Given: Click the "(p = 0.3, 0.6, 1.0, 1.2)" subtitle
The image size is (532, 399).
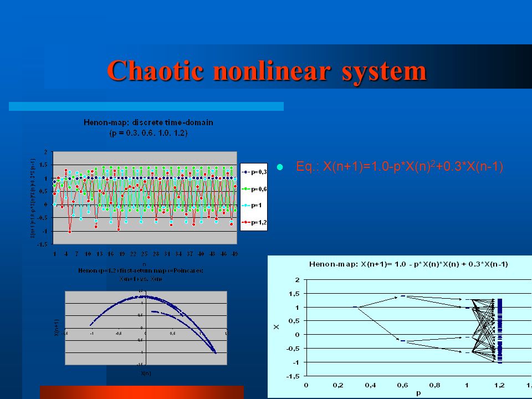Looking at the screenshot, I should coord(149,133).
